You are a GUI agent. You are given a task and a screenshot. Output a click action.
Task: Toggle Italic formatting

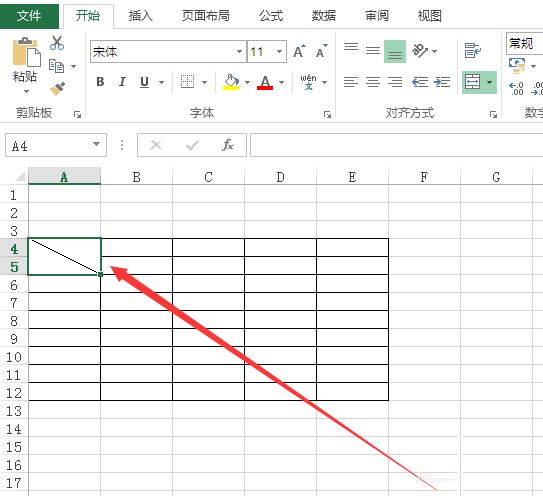(122, 82)
